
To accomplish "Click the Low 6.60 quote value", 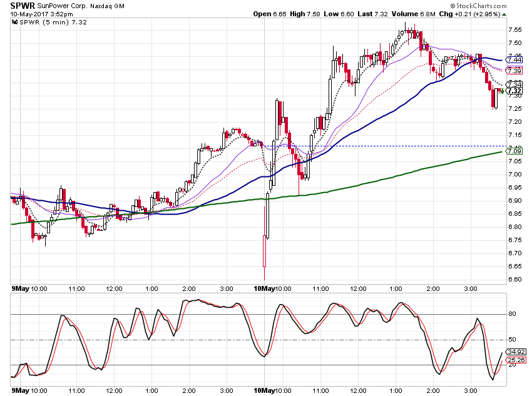I will [339, 14].
